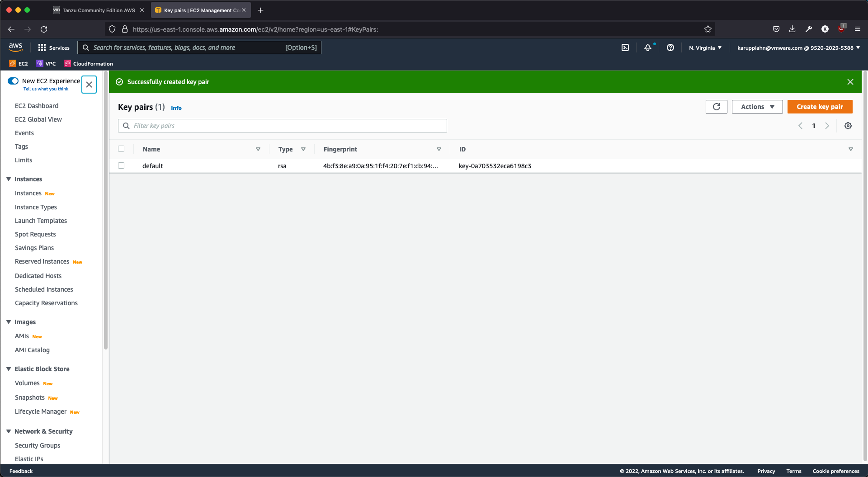
Task: Bookmark this page with the star
Action: 708,29
